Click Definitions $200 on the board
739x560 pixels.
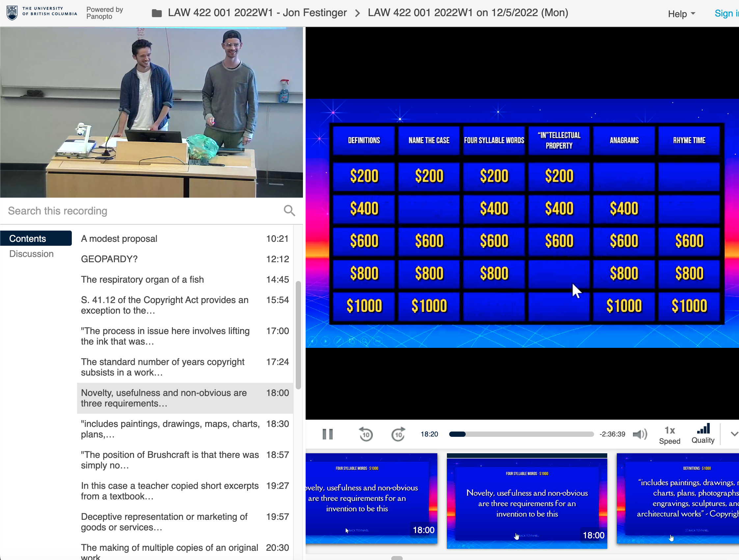364,176
